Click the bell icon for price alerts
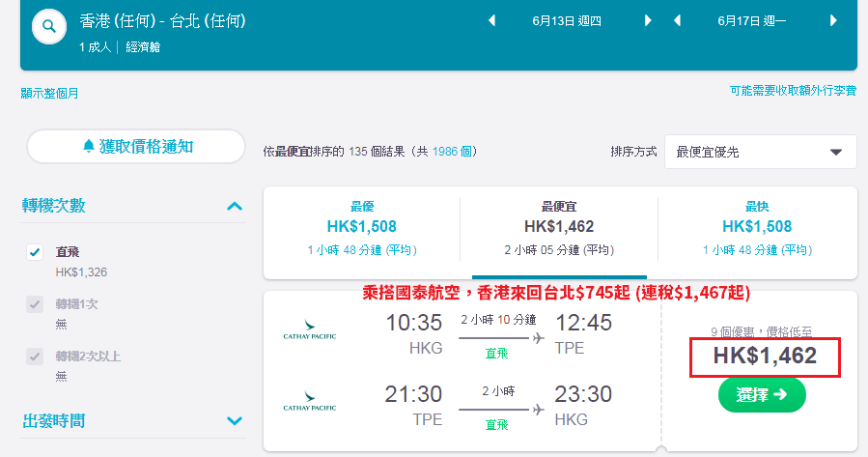The image size is (868, 457). (x=89, y=146)
